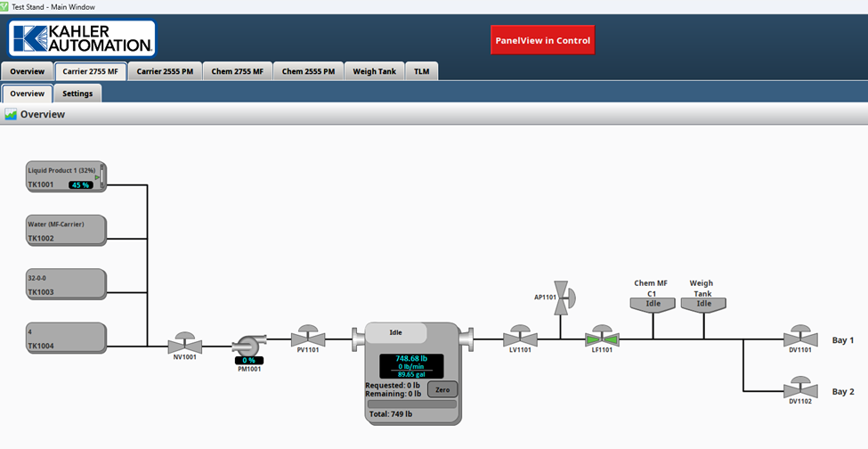
Task: Switch to the Weigh Tank tab
Action: [374, 71]
